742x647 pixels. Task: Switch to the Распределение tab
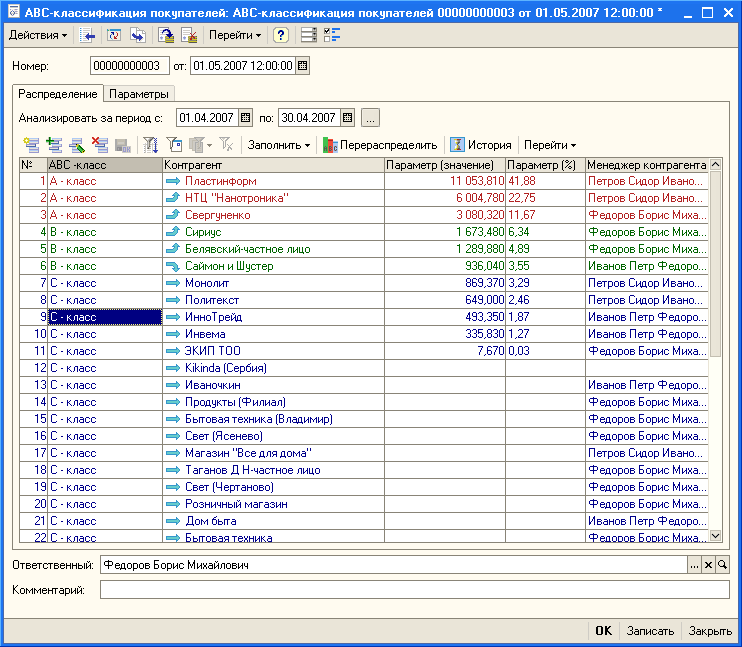point(58,94)
